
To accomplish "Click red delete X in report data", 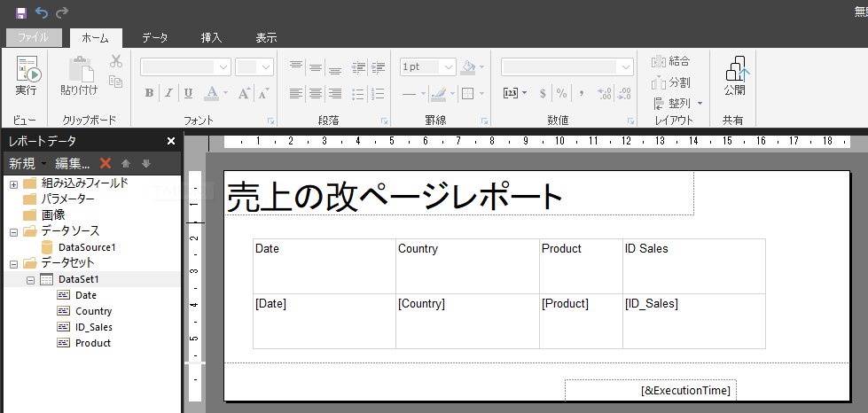I will click(106, 163).
